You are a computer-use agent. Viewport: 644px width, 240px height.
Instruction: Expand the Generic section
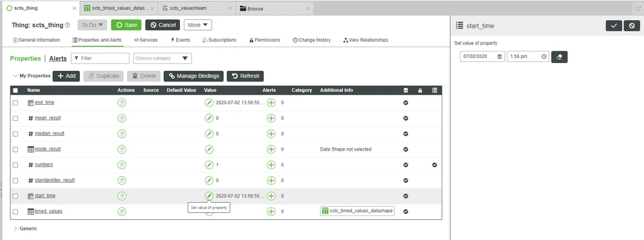click(x=15, y=228)
